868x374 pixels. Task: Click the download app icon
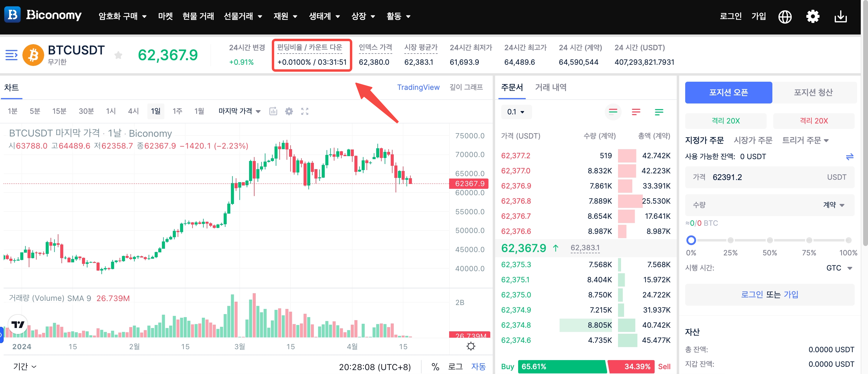click(840, 16)
